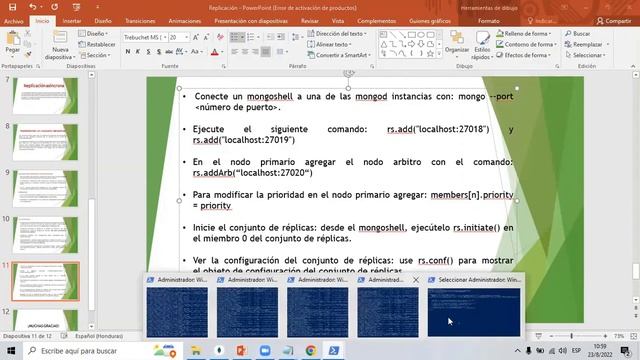Align text to the left
The width and height of the screenshot is (640, 360).
tap(235, 52)
